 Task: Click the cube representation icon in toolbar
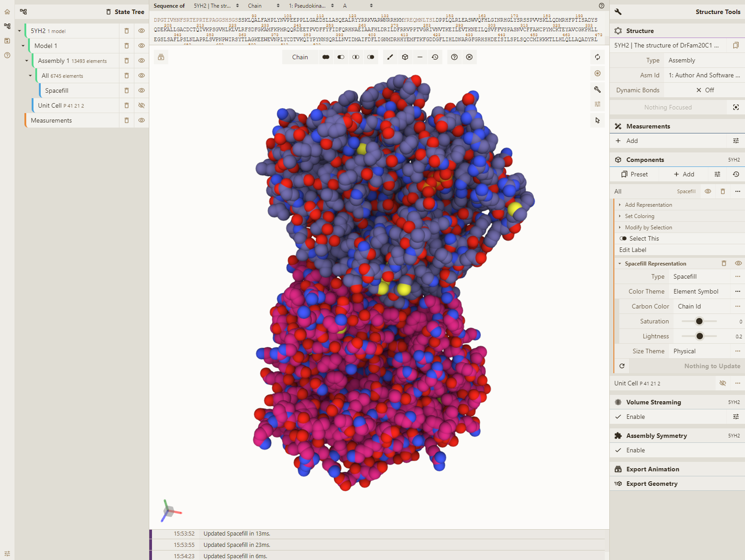(405, 57)
